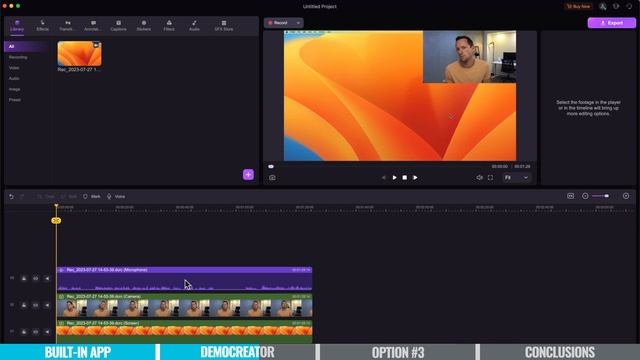Screen dimensions: 640x360
Task: Zoom out the timeline with minus icon
Action: click(x=585, y=196)
